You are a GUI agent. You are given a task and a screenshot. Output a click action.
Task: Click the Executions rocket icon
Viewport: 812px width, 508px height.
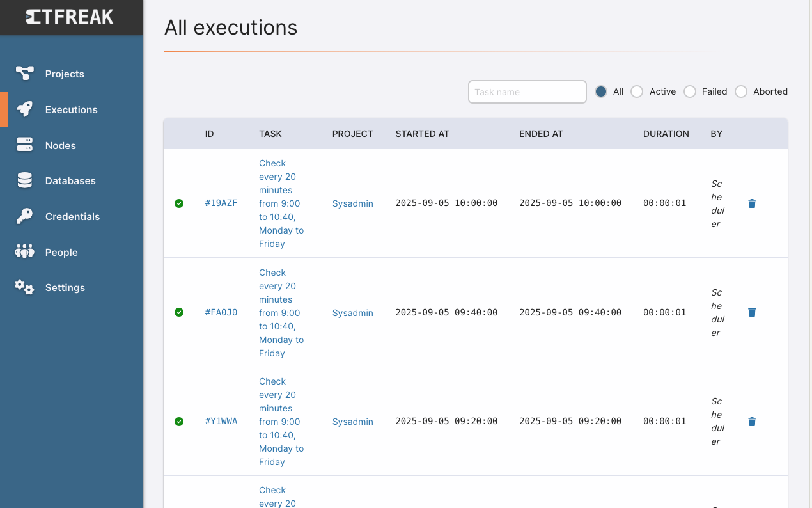click(24, 109)
